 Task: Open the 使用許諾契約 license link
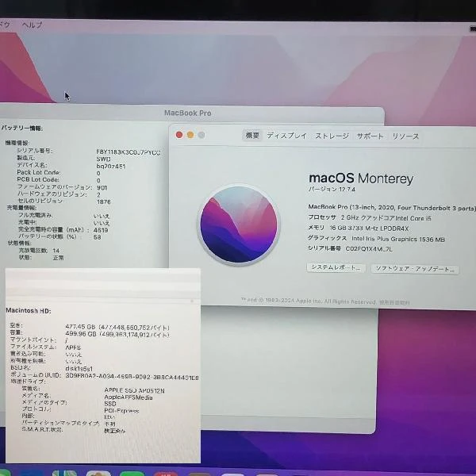394,302
